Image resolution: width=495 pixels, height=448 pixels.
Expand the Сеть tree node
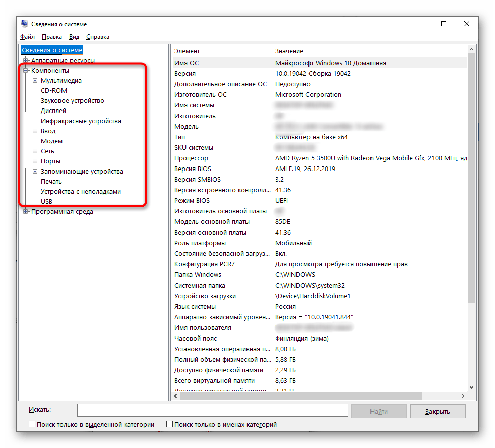(x=35, y=151)
